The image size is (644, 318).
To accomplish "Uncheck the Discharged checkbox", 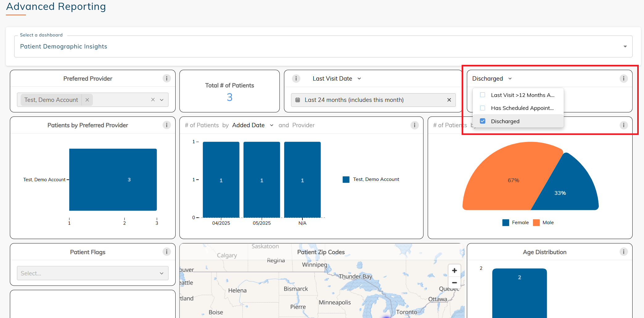I will (x=483, y=121).
